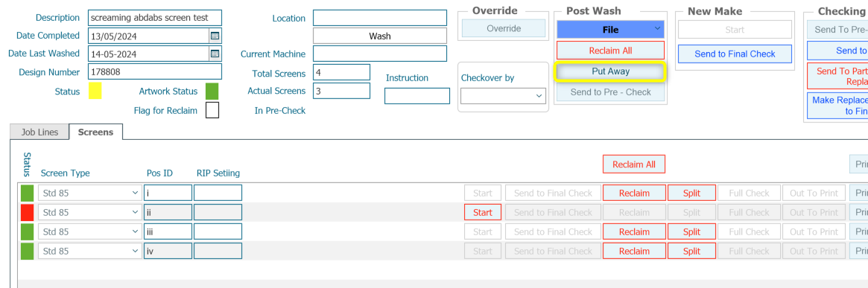The image size is (868, 288).
Task: Click Full Check for screen row iii
Action: coord(750,231)
